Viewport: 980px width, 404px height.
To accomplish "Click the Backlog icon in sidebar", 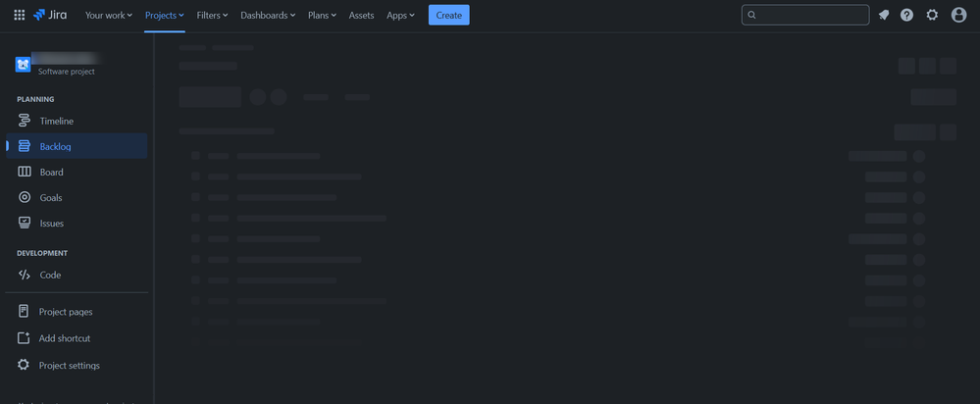I will coord(25,147).
